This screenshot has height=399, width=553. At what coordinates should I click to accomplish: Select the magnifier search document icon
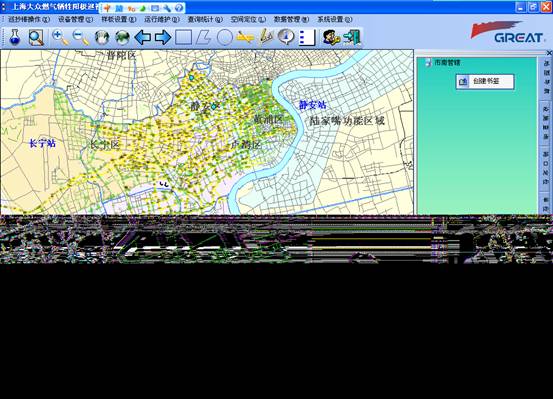coord(36,37)
